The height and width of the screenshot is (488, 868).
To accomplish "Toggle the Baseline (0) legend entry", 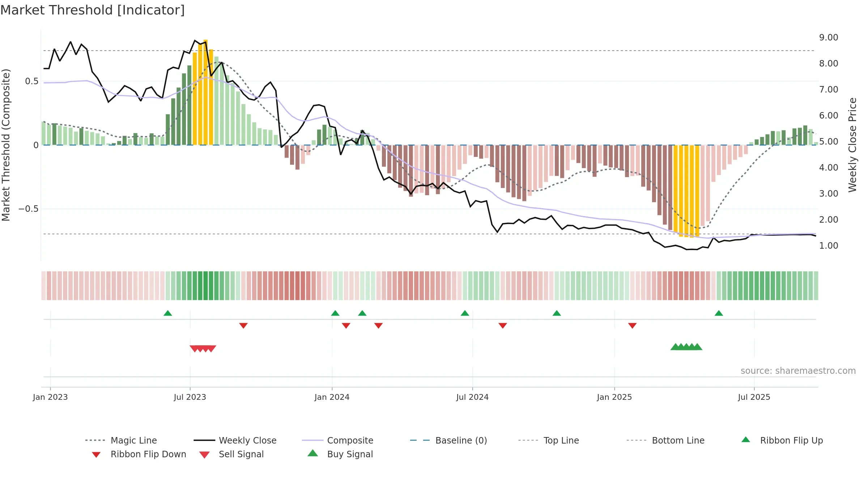I will (448, 440).
